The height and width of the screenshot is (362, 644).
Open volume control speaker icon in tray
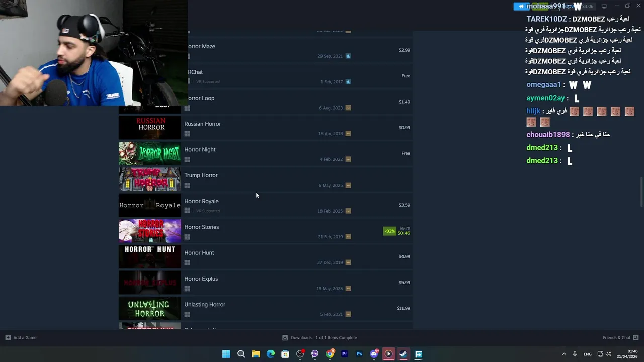(x=608, y=354)
